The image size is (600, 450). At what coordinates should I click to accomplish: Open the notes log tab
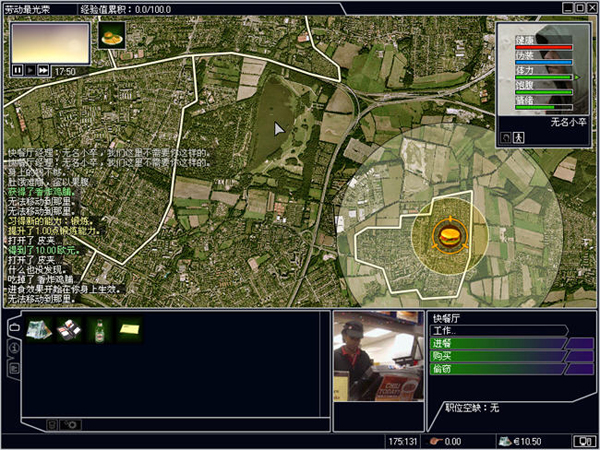click(14, 368)
